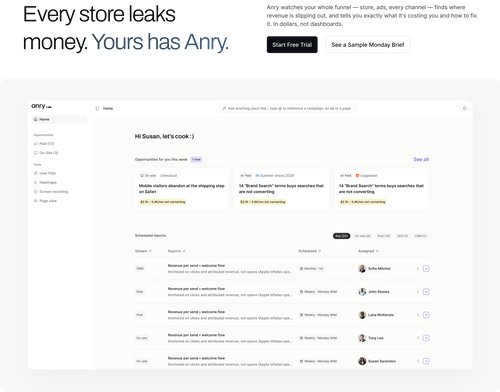Open more options in Sofia Mitchel row
The height and width of the screenshot is (392, 500).
click(x=418, y=269)
